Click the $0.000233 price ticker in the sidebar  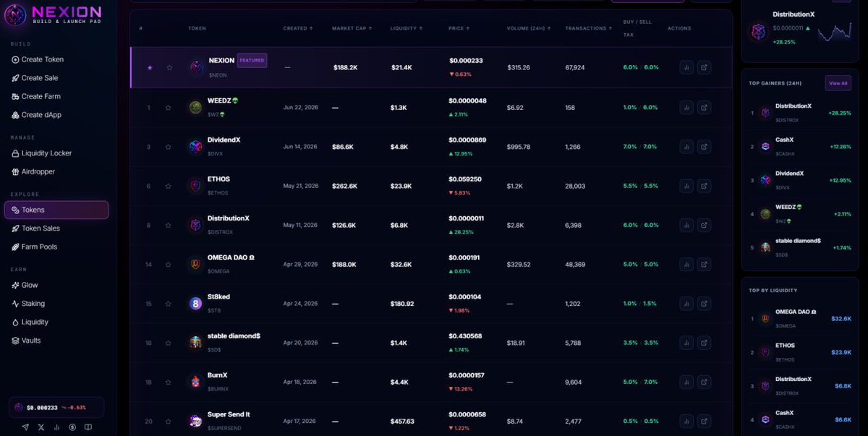click(56, 407)
